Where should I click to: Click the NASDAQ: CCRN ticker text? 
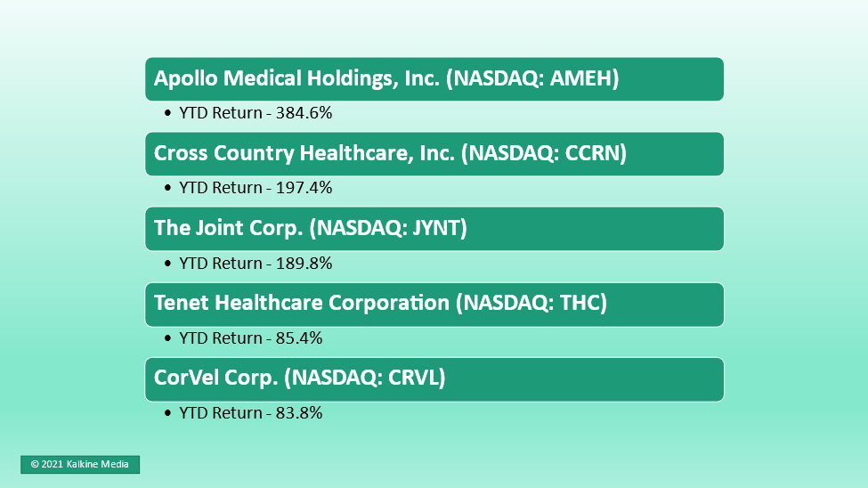click(544, 153)
